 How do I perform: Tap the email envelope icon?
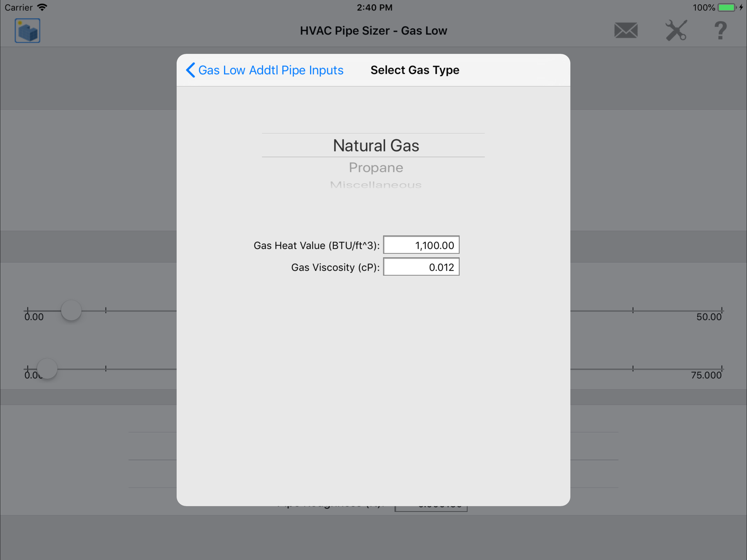point(625,31)
